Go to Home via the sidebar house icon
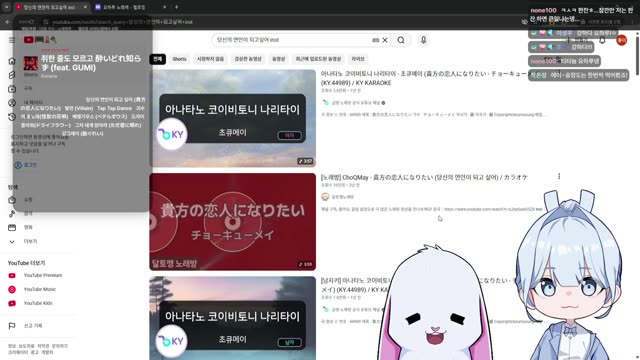 click(x=12, y=61)
